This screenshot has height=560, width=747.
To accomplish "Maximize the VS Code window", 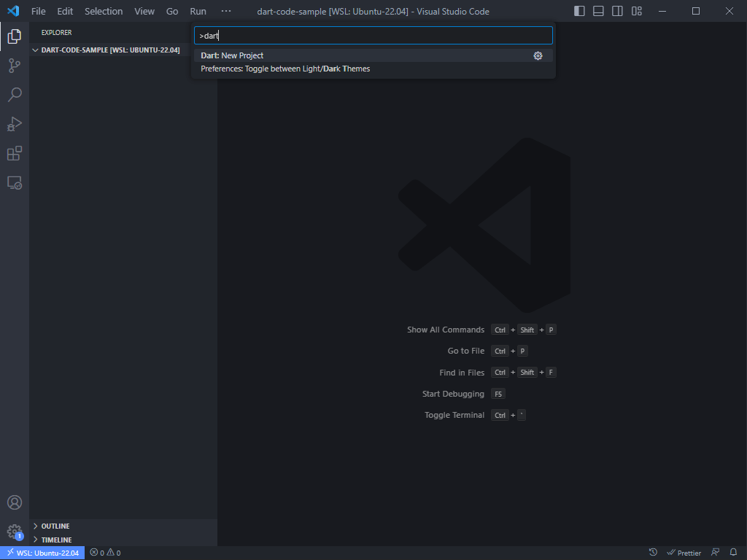I will [695, 11].
